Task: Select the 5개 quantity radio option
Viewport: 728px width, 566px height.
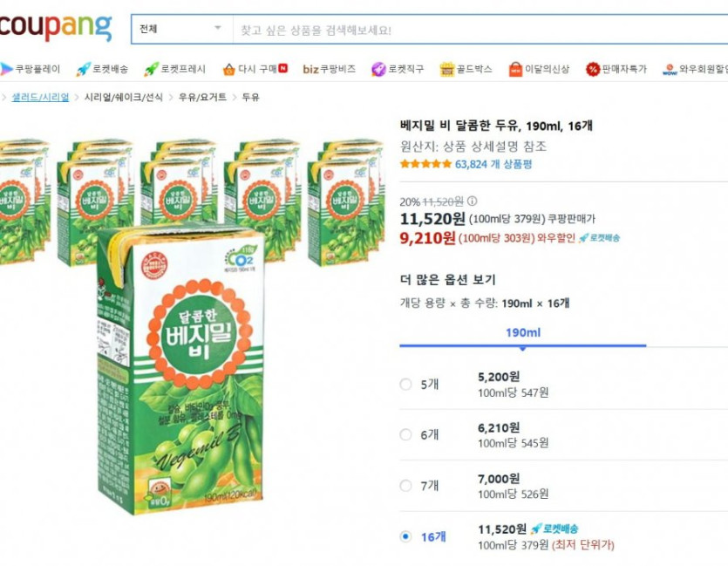Action: tap(405, 385)
